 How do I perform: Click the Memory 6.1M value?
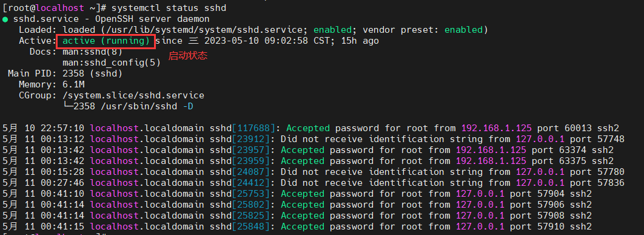73,85
